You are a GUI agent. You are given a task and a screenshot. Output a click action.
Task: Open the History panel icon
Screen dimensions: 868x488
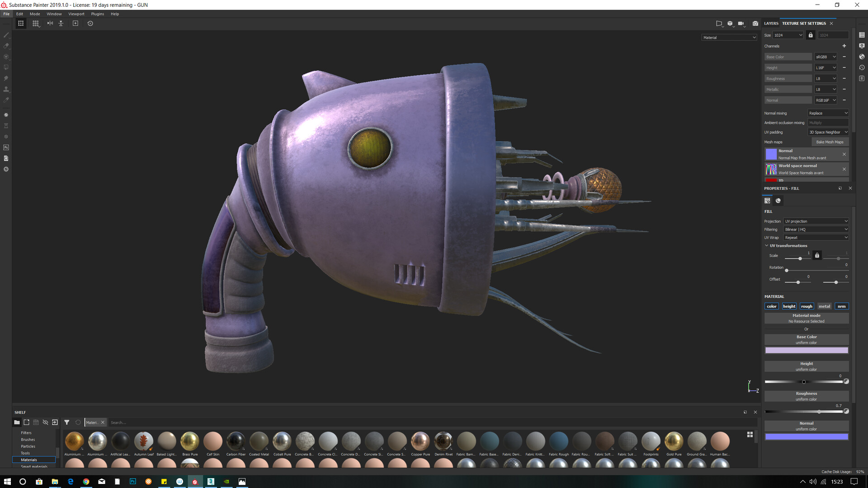point(862,67)
